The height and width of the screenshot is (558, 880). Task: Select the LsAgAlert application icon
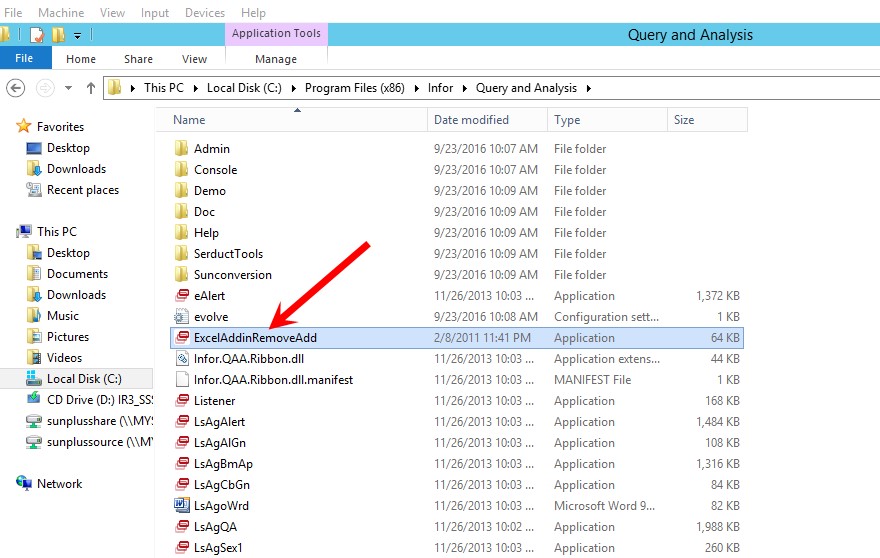point(182,422)
